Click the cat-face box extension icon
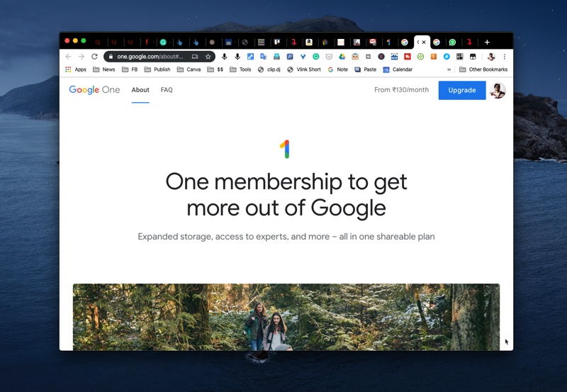The image size is (567, 392). pyautogui.click(x=355, y=57)
